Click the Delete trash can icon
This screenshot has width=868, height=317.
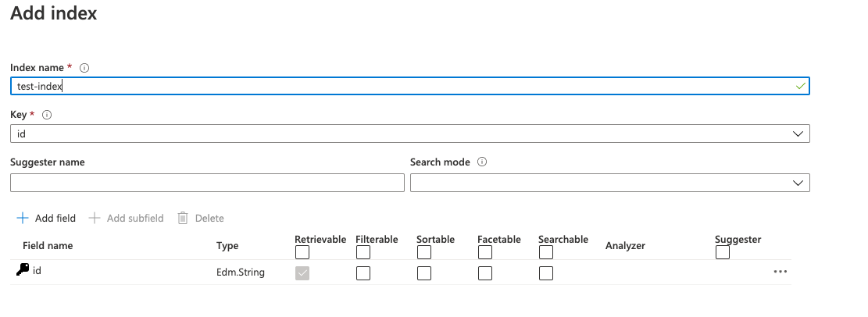pyautogui.click(x=183, y=219)
